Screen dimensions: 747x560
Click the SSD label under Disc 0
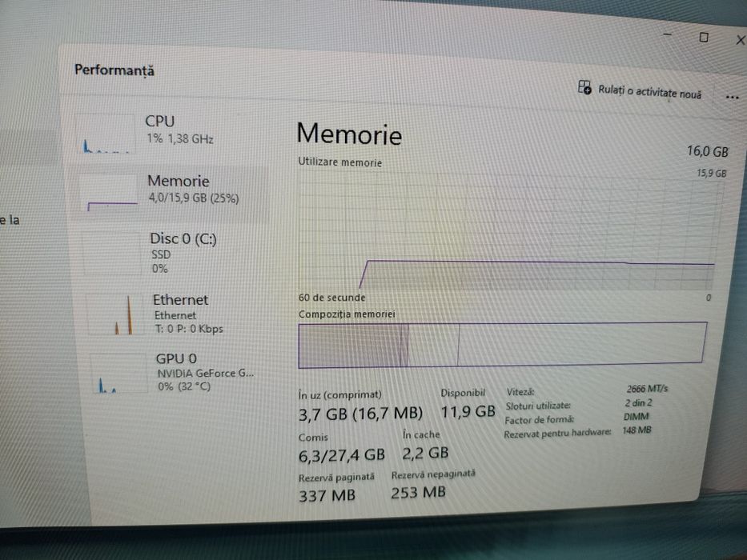[161, 254]
